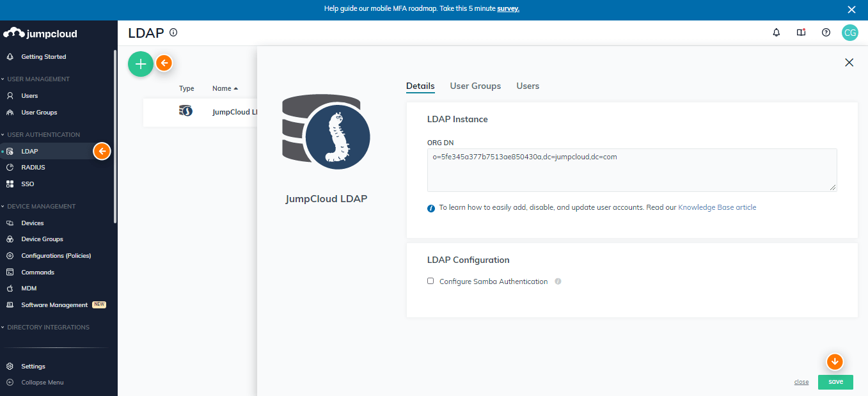Click the Settings label in sidebar

point(33,367)
